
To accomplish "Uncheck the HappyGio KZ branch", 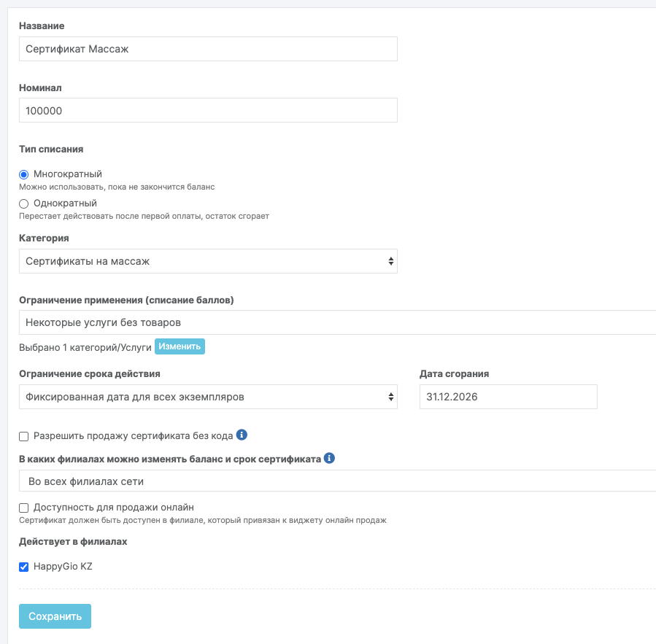I will tap(23, 567).
